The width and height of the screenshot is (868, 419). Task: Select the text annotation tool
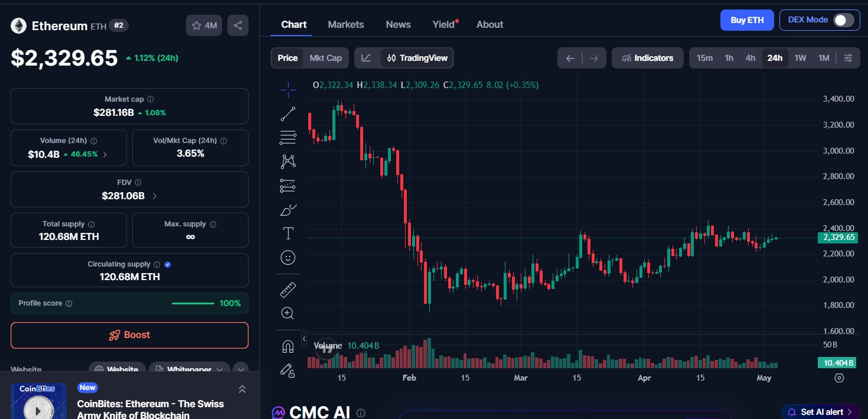[288, 233]
